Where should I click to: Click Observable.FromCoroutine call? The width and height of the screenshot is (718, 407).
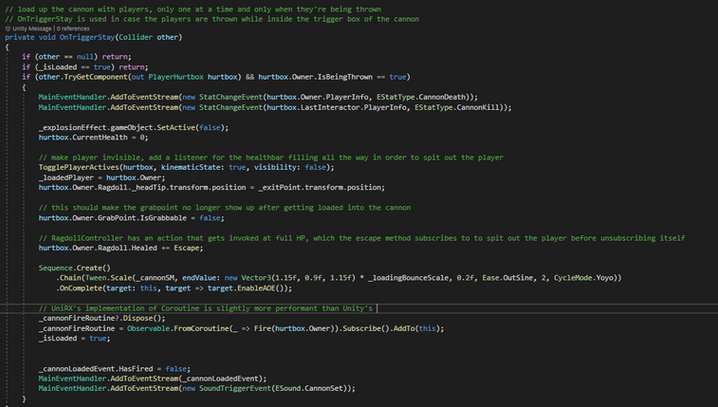(178, 329)
